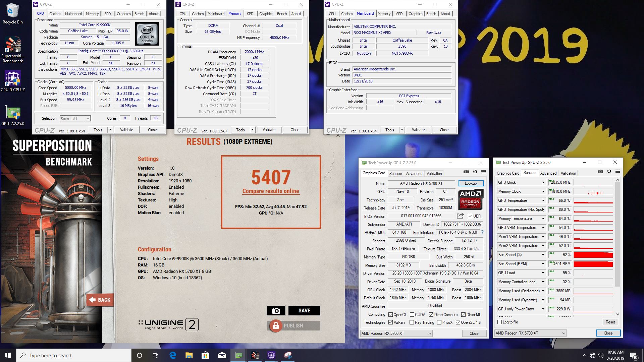Expand Tools dropdown arrow in CPU-Z CPU window
The height and width of the screenshot is (362, 644).
(110, 130)
